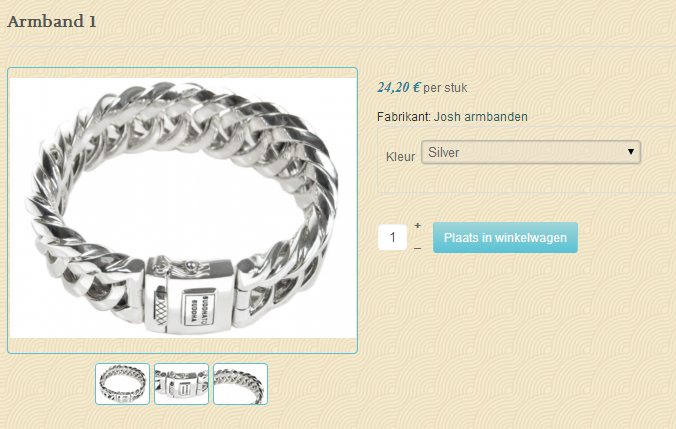Click the black arrow of the Kleur dropdown
676x429 pixels.
[x=631, y=152]
